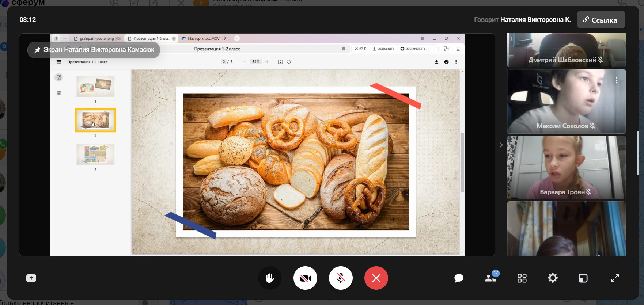Close the Презентация 1-2 класс tab
Viewport: 644px width, 305px height.
point(174,38)
